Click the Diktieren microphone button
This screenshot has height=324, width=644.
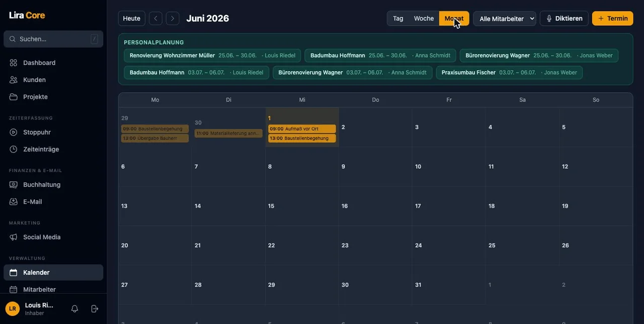click(x=564, y=19)
